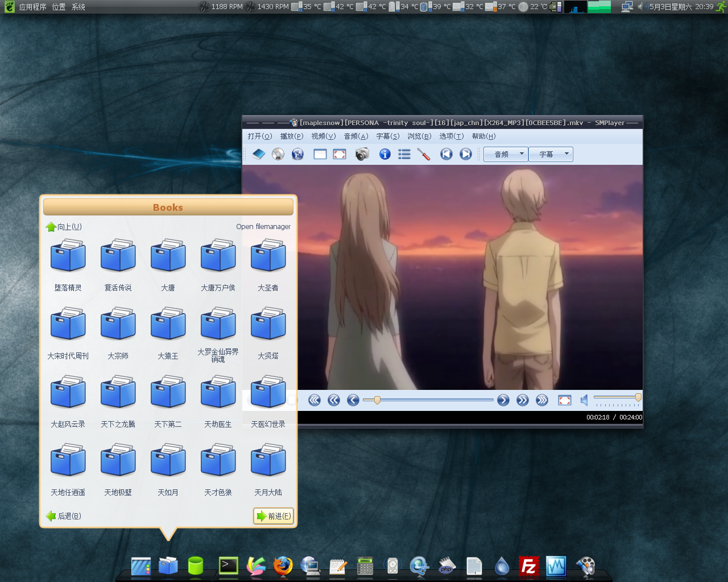This screenshot has height=582, width=728.
Task: Click the video display area in SMPlayer
Action: click(x=442, y=277)
